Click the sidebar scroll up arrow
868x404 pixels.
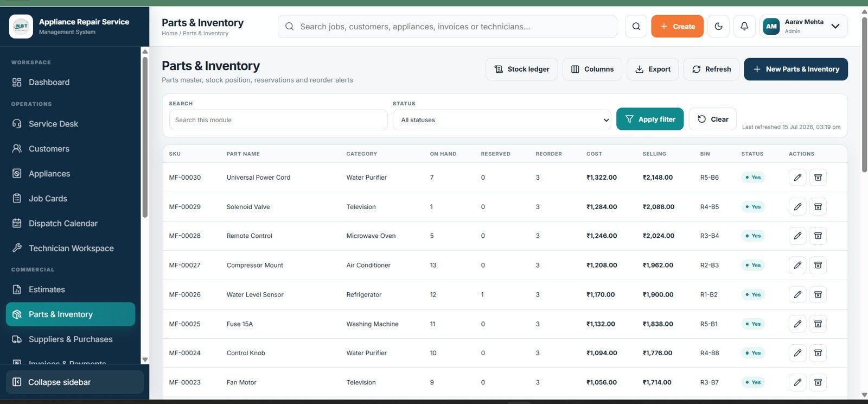tap(145, 52)
